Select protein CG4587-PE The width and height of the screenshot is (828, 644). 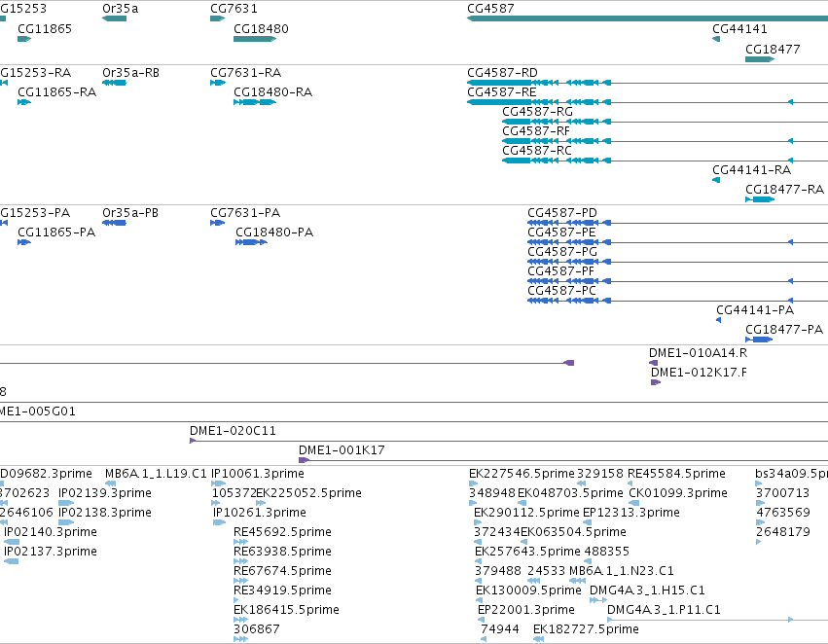(677, 242)
